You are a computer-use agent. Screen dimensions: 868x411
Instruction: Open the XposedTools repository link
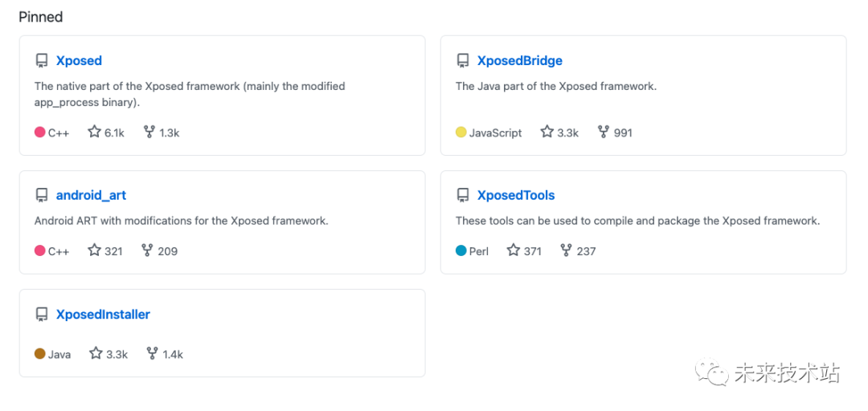coord(515,195)
